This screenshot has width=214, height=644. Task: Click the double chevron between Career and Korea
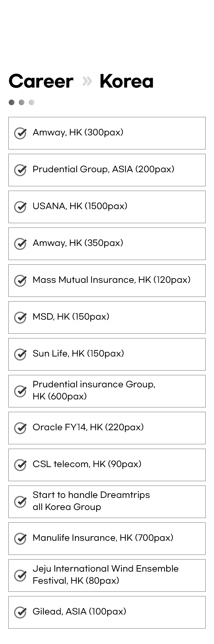(x=87, y=81)
